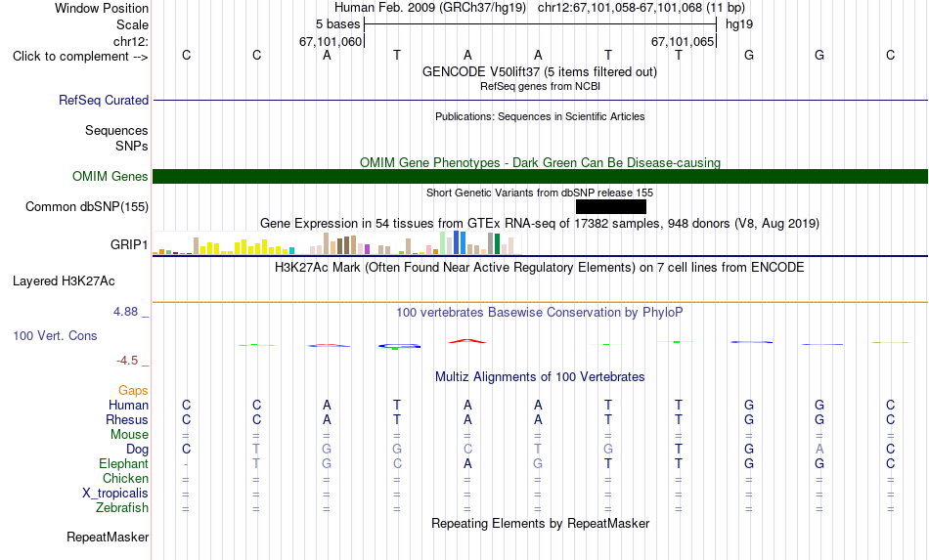Click the 'RefSeq genes from NCBI' title
The image size is (929, 560).
pos(541,86)
